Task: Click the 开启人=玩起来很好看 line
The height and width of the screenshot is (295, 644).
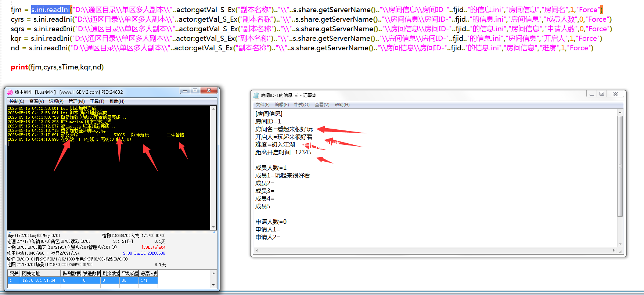Action: [x=284, y=137]
